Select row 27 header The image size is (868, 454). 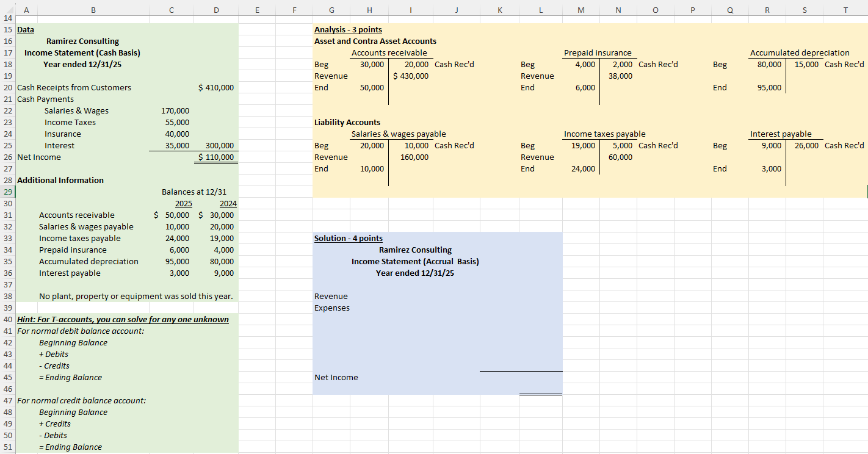(x=8, y=168)
